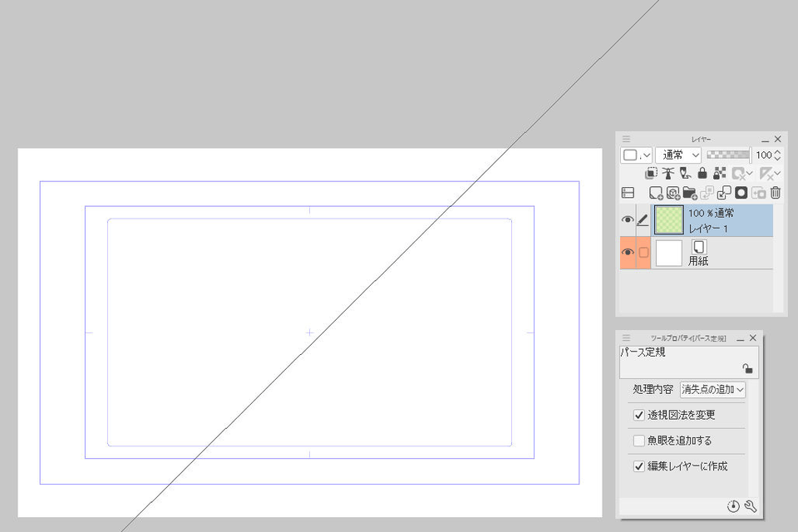Create a layer mask
The width and height of the screenshot is (798, 532).
[x=741, y=192]
